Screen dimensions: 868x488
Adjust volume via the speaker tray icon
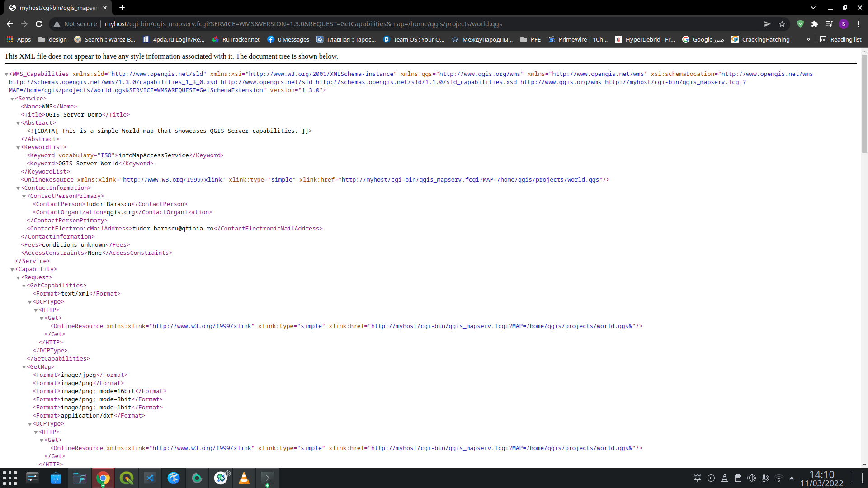(752, 478)
